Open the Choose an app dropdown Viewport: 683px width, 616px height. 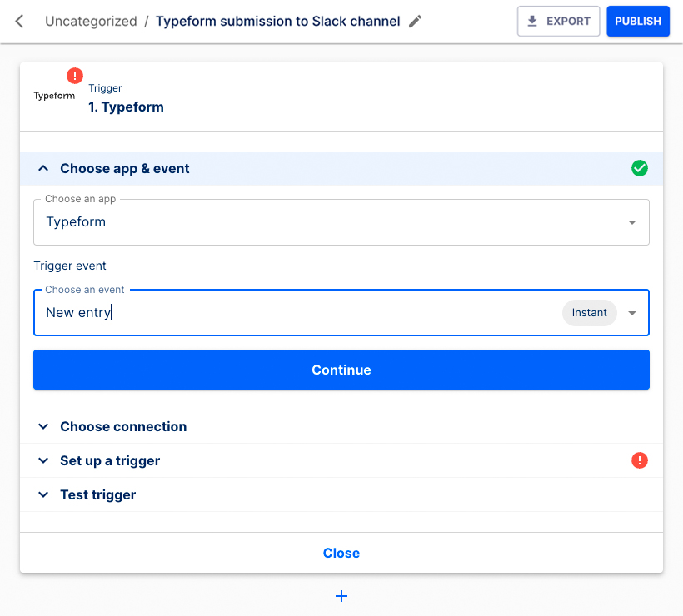(631, 221)
